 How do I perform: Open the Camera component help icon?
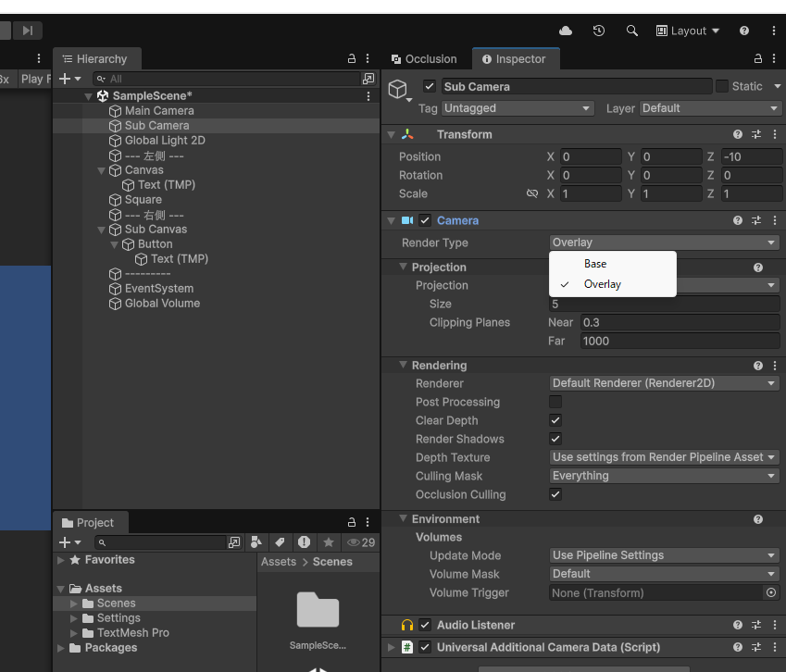(738, 220)
